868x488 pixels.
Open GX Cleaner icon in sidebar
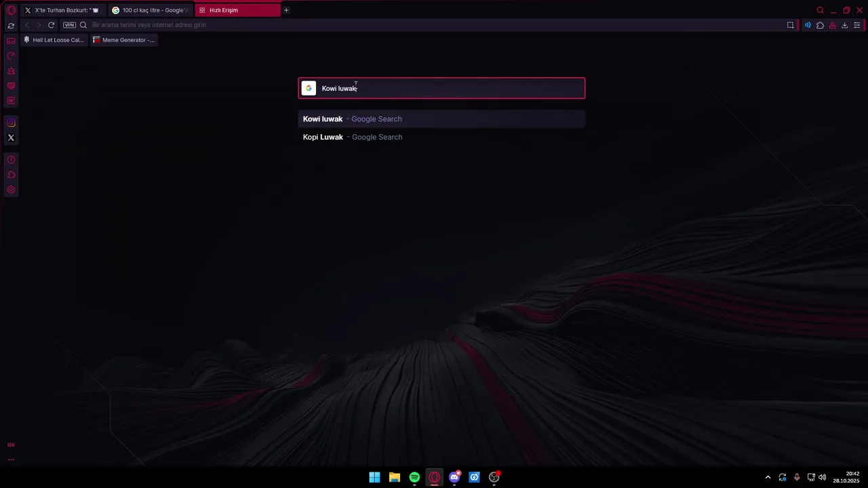[x=11, y=71]
